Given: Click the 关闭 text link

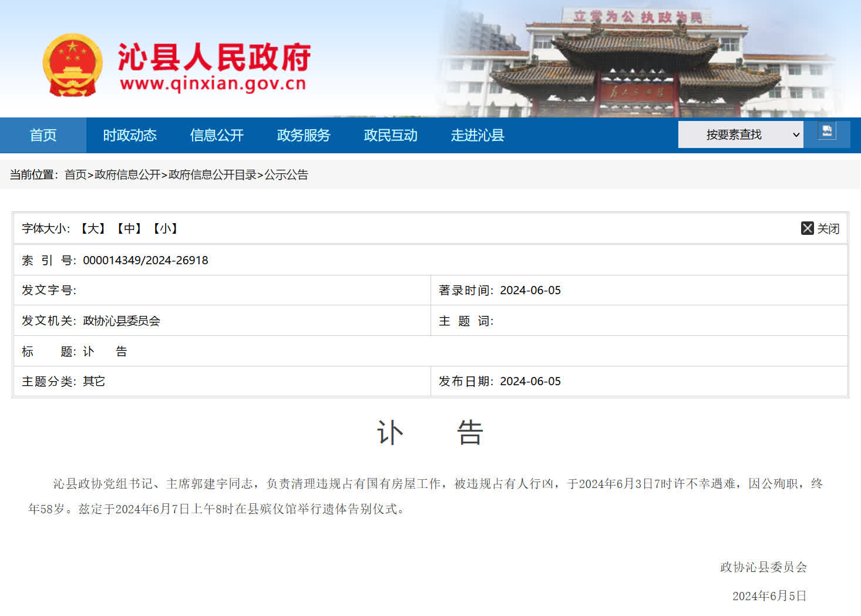Looking at the screenshot, I should click(x=828, y=228).
